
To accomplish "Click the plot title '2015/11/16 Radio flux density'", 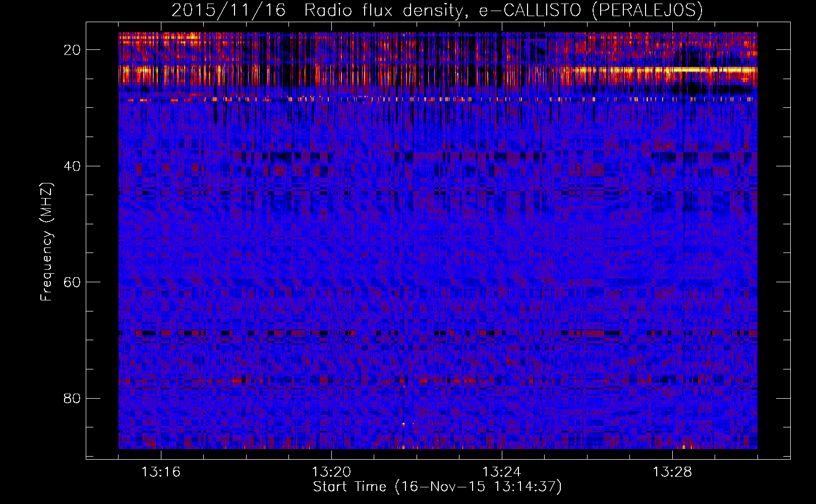I will pos(437,10).
